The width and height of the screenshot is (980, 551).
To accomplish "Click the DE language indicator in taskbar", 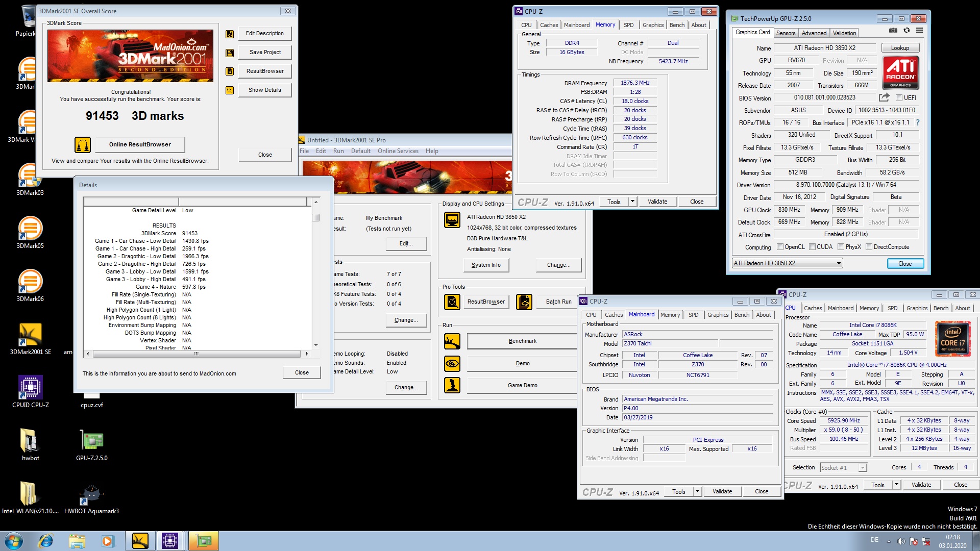I will (874, 540).
